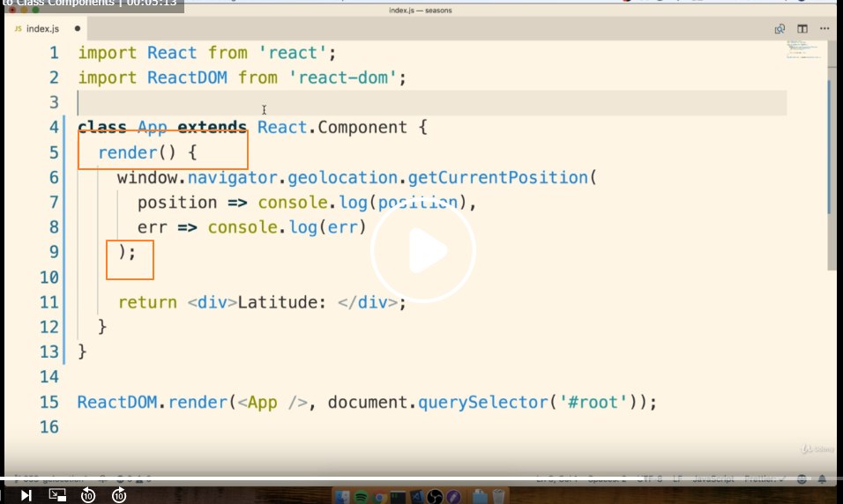Click the word React on line 1
Image resolution: width=843 pixels, height=504 pixels.
pos(172,53)
